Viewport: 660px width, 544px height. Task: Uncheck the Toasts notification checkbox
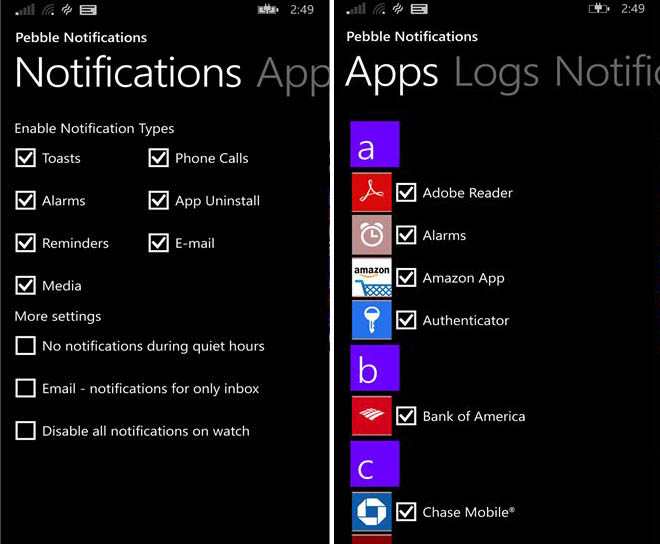tap(25, 158)
